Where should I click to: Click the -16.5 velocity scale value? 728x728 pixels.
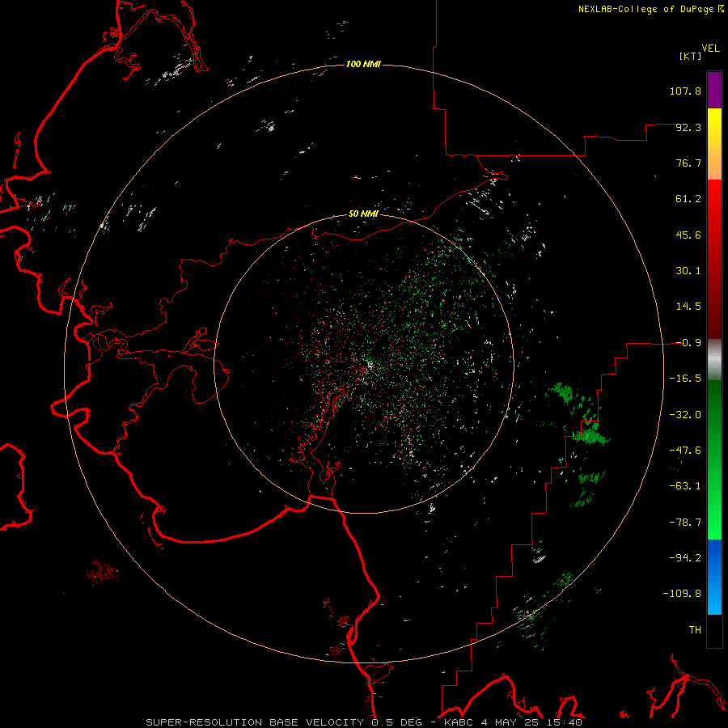685,379
